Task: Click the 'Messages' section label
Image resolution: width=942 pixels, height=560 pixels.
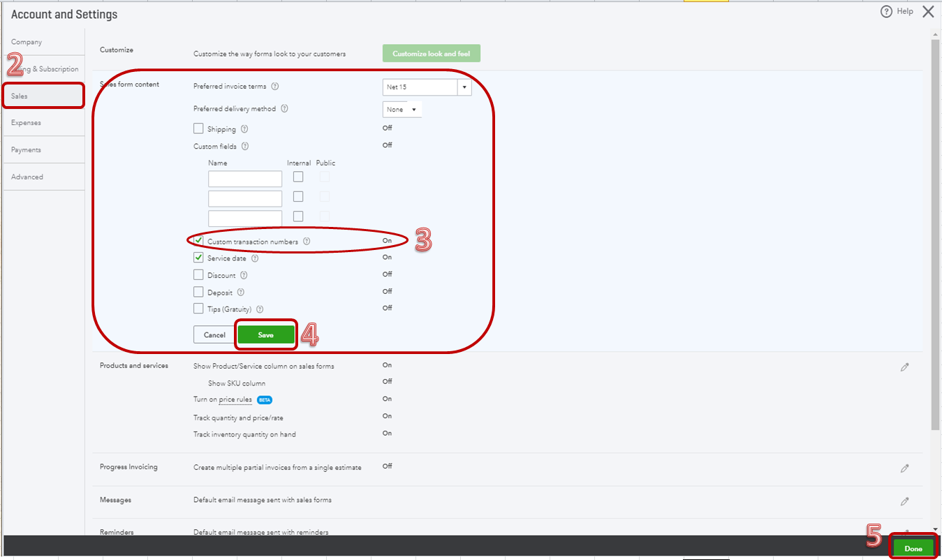Action: (x=115, y=500)
